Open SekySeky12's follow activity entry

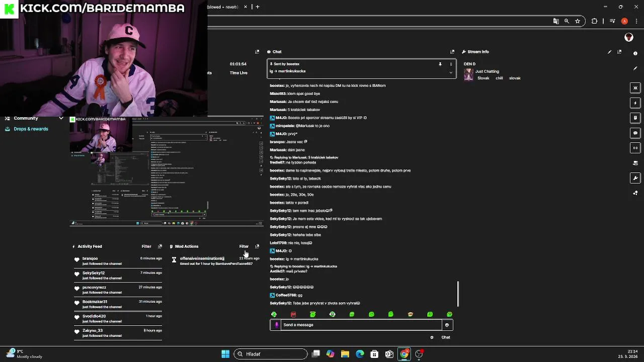118,276
